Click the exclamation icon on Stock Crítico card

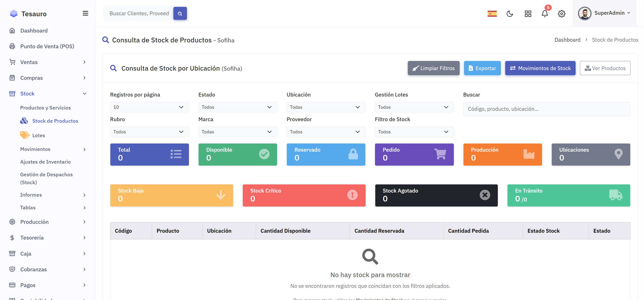352,195
